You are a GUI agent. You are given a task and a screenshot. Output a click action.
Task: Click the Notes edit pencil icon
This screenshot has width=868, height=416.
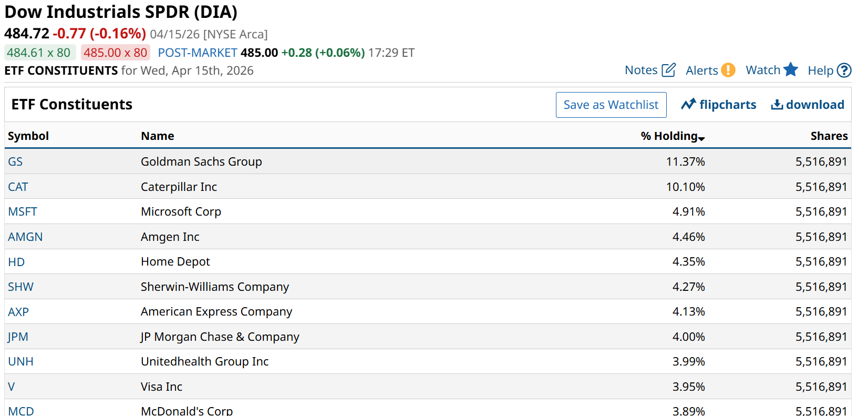click(668, 70)
